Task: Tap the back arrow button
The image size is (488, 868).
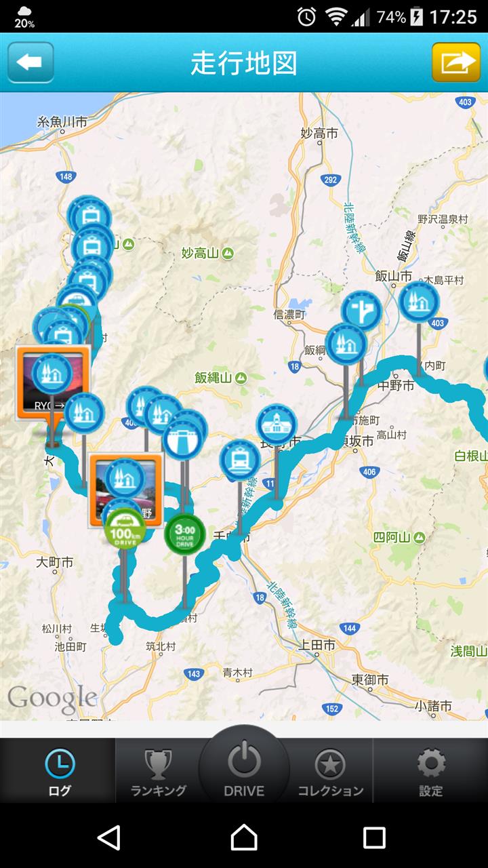Action: pos(30,62)
